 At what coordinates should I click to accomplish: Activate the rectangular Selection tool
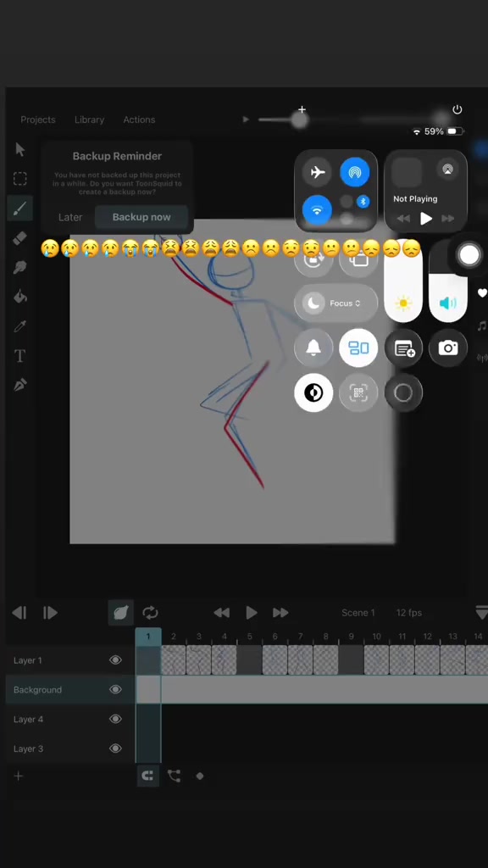(x=20, y=178)
